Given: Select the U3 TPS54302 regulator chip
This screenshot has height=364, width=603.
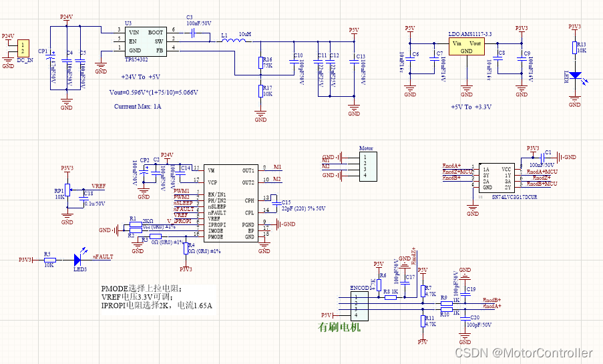Looking at the screenshot, I should [x=146, y=41].
